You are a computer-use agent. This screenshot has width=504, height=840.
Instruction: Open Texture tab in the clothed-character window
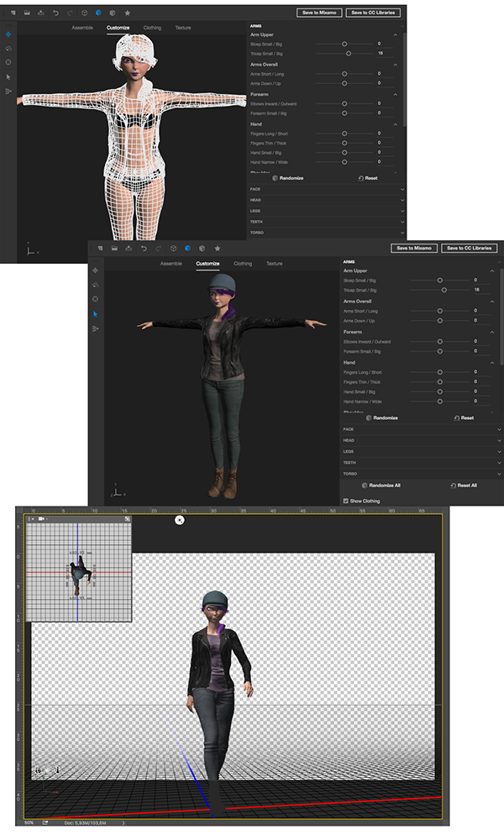(x=274, y=264)
